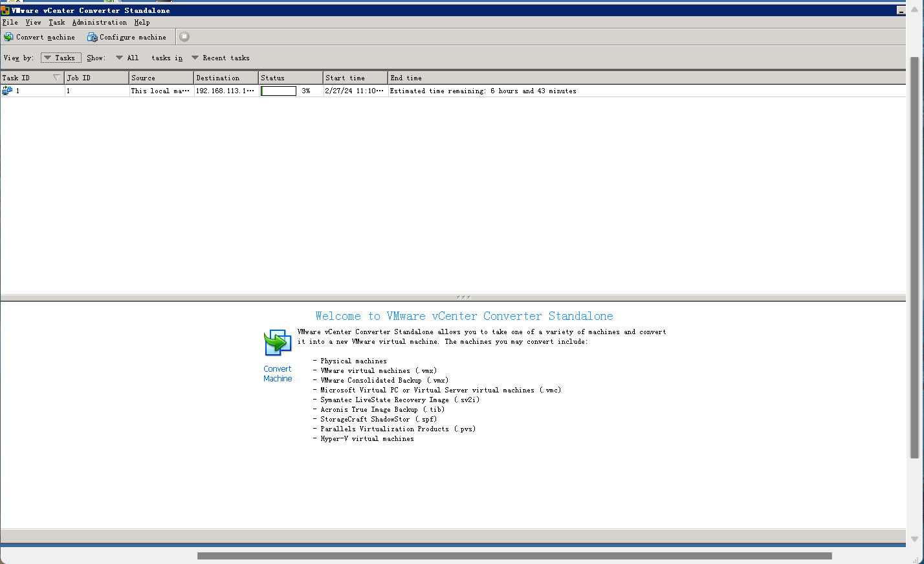
Task: Open the Administration menu
Action: (100, 22)
